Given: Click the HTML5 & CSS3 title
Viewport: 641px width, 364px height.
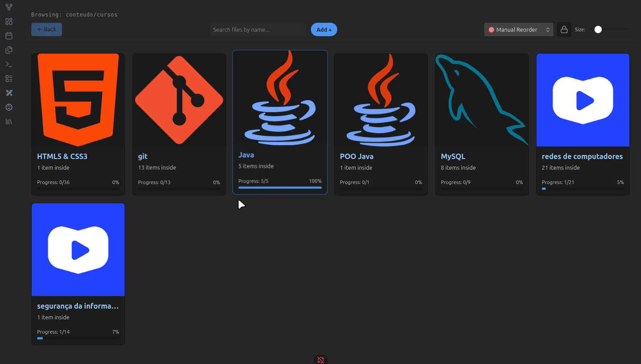Looking at the screenshot, I should pos(62,156).
